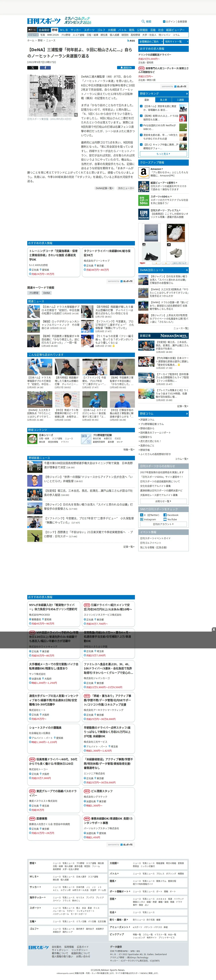Screen dimensions: 216x980
Task: Click もっと見る under ranking list
Action: [x=163, y=154]
